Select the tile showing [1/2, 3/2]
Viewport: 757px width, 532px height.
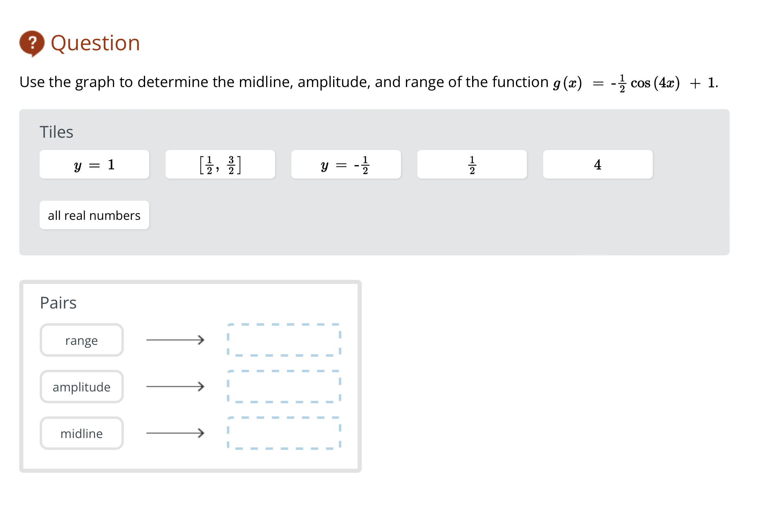pyautogui.click(x=220, y=165)
